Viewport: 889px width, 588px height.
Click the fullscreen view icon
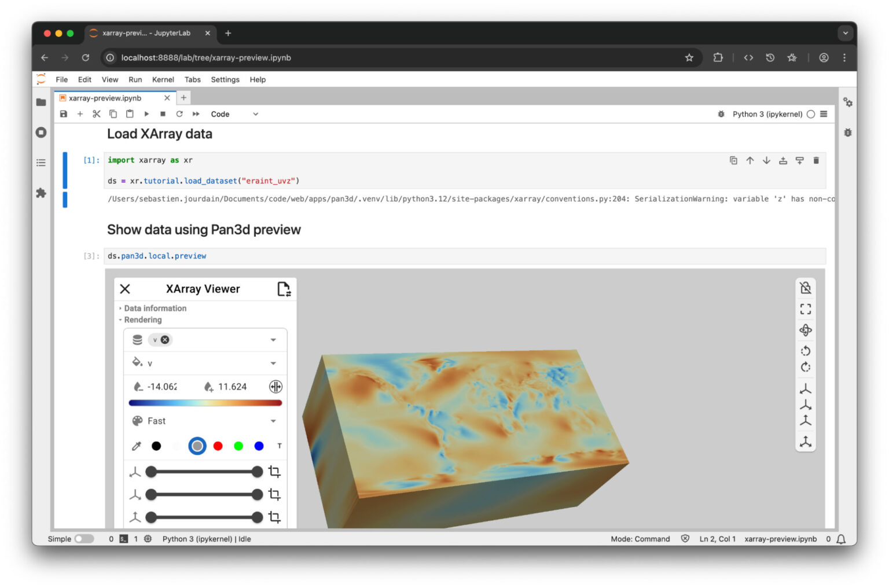(805, 308)
